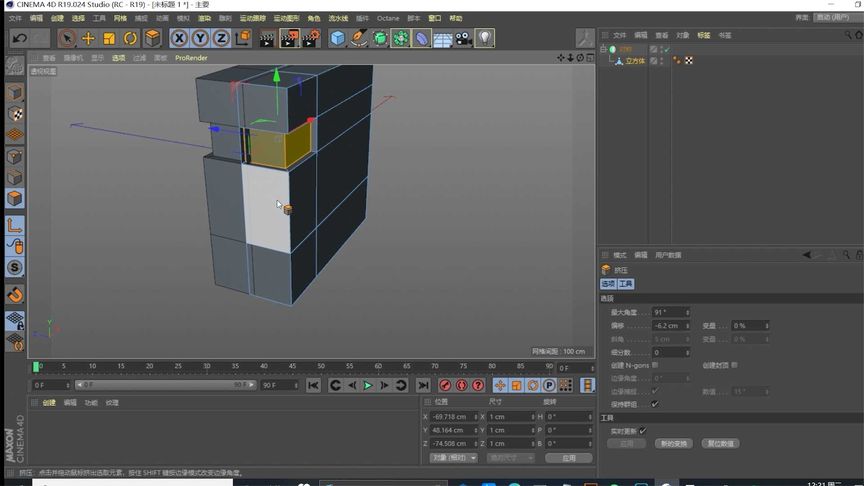The height and width of the screenshot is (486, 864).
Task: Click the camera object icon
Action: tap(463, 38)
